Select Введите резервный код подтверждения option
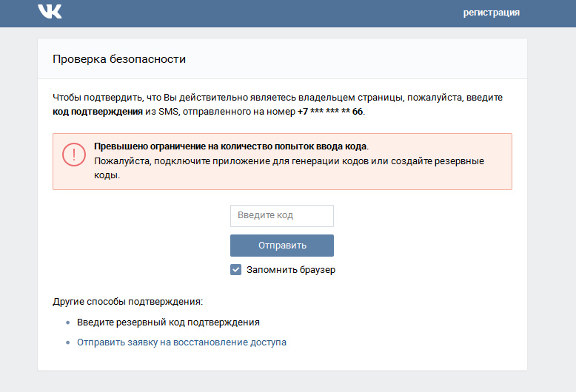The image size is (576, 392). coord(168,322)
